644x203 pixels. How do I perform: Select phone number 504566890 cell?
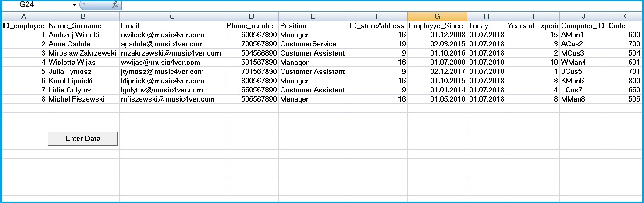[x=252, y=53]
